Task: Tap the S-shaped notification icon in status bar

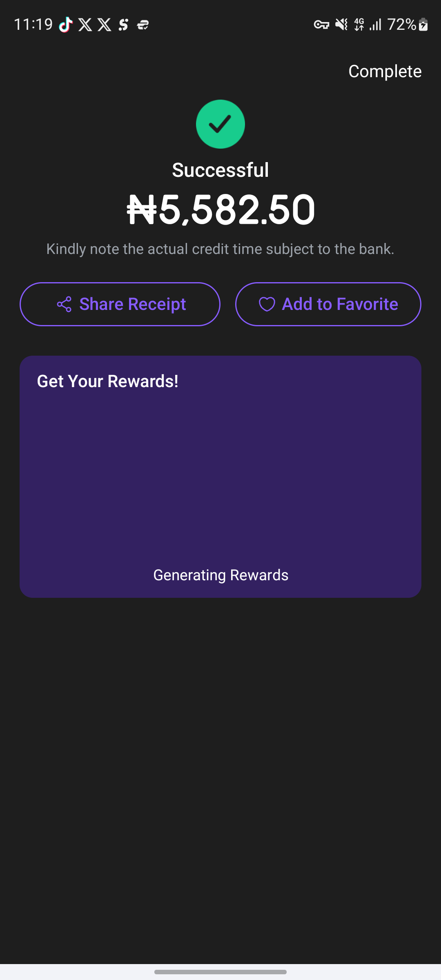Action: coord(123,25)
